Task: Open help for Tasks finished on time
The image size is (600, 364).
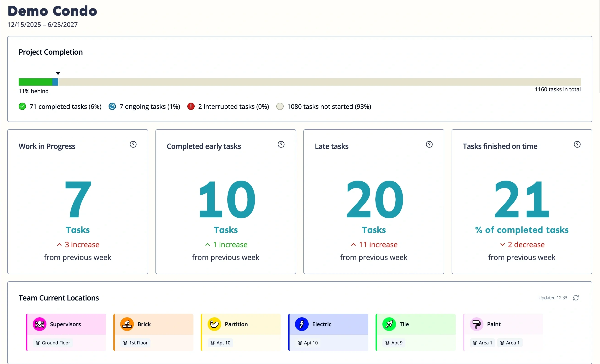Action: click(577, 144)
